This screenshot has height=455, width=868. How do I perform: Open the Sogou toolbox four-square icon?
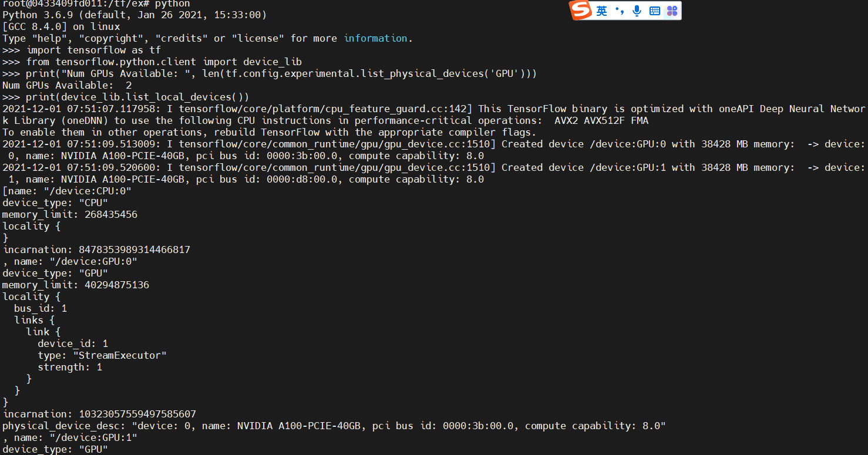pos(671,10)
